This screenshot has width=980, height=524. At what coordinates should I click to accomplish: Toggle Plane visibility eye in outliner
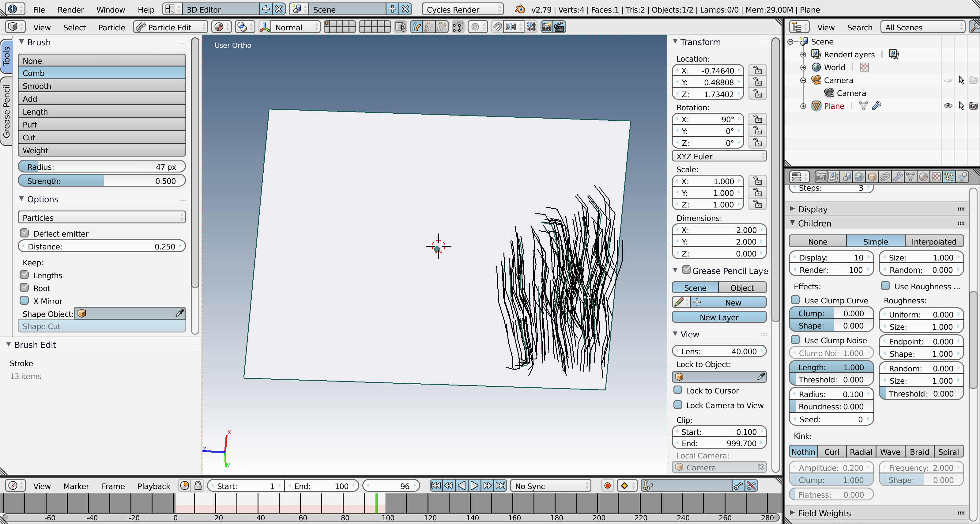click(x=948, y=106)
